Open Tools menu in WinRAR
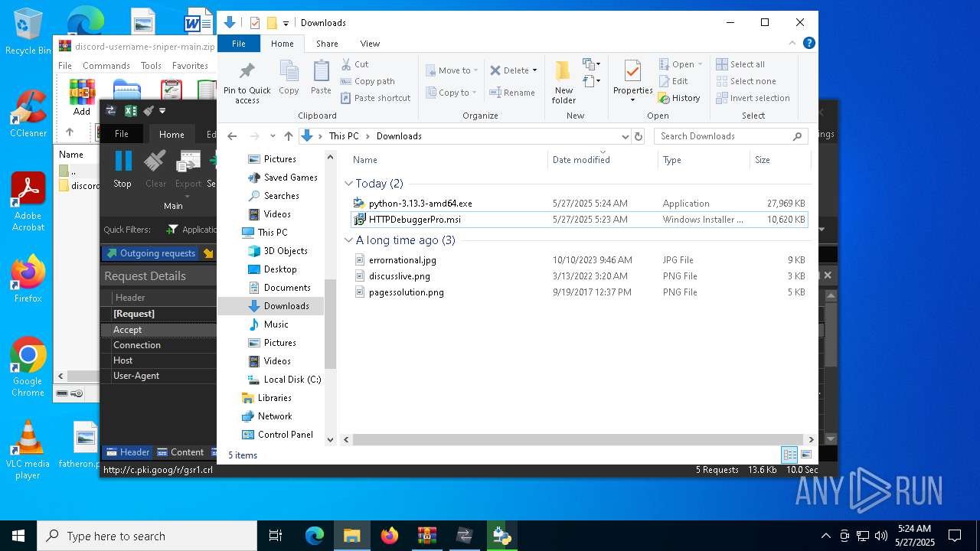The height and width of the screenshot is (551, 980). tap(151, 66)
